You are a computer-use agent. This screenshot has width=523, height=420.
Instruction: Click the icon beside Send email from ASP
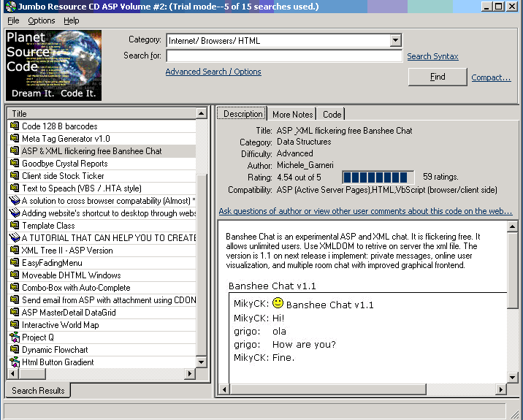coord(15,299)
